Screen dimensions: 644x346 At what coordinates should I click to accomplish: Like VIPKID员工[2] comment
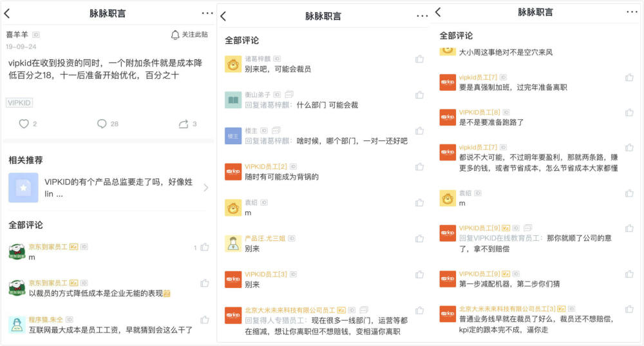click(x=419, y=167)
